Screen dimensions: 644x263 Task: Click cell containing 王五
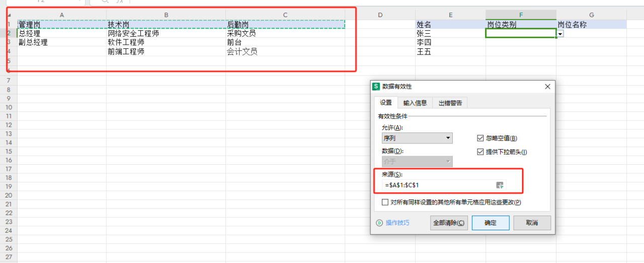pos(450,51)
